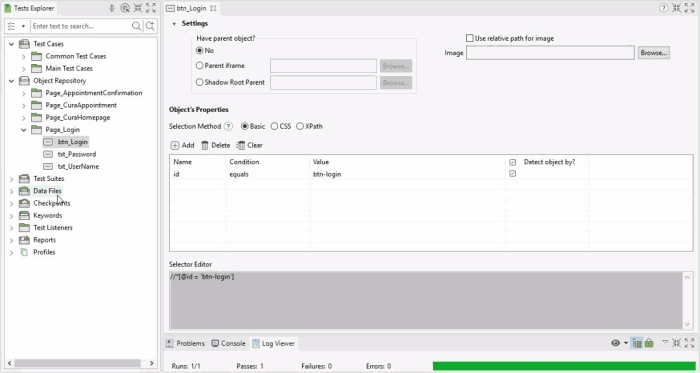Collapse the Settings section triangle
Image resolution: width=700 pixels, height=373 pixels.
[174, 24]
